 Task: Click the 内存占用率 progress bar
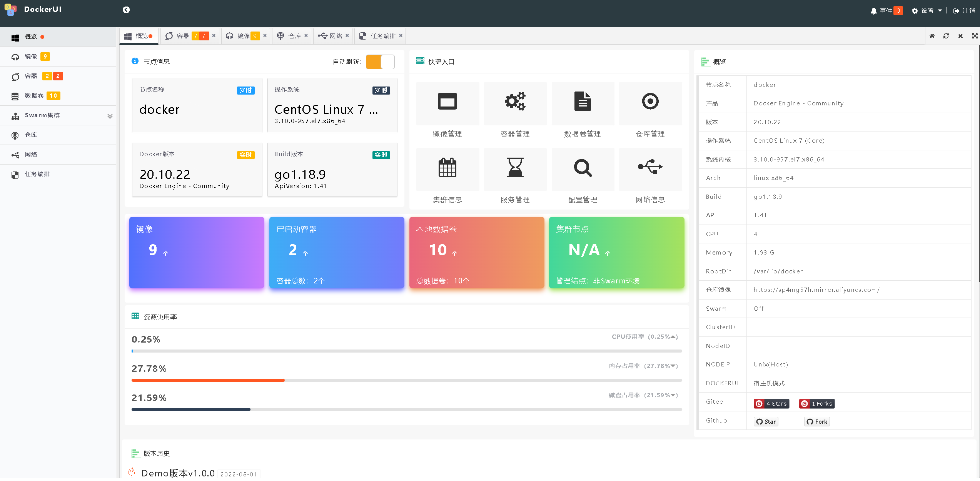[x=406, y=380]
